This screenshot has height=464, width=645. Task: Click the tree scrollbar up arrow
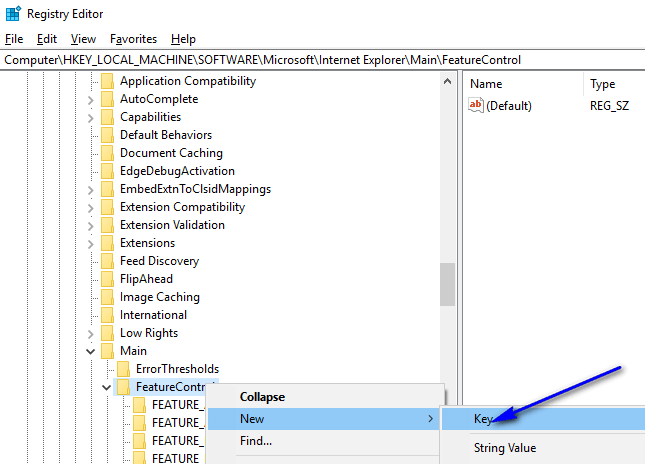point(448,81)
